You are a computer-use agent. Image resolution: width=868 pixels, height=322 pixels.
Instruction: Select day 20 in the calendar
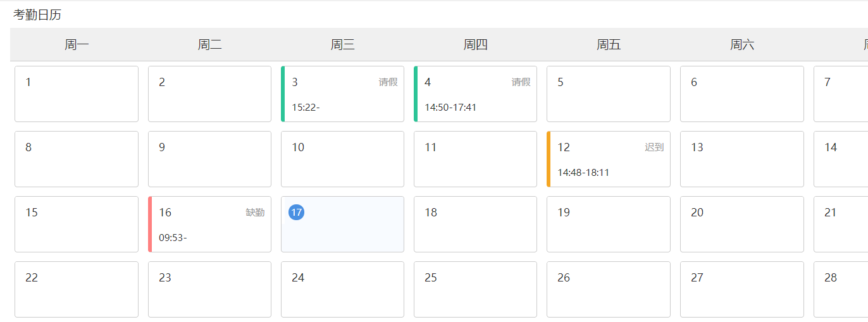tap(741, 224)
